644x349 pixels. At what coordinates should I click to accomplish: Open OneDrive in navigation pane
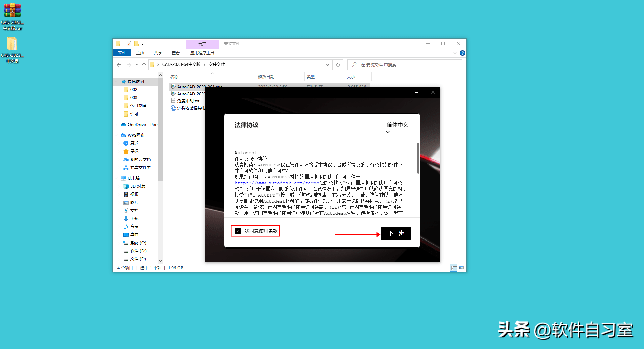[x=139, y=125]
